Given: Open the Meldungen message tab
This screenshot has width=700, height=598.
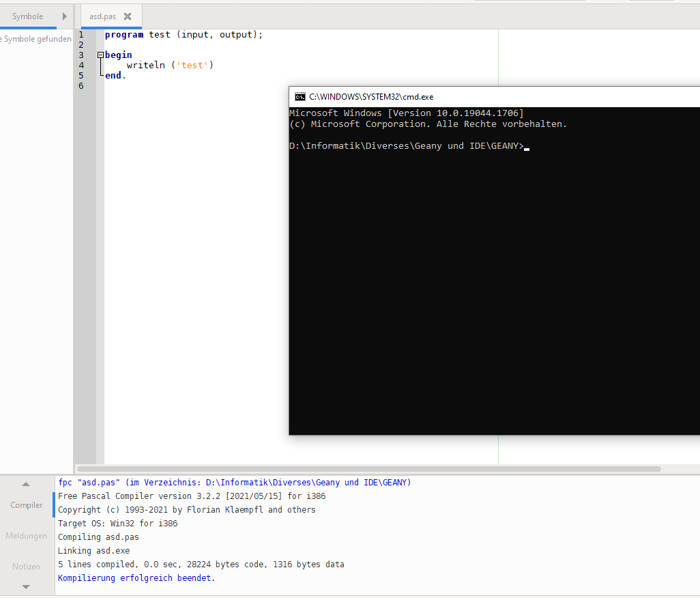Looking at the screenshot, I should pyautogui.click(x=27, y=536).
